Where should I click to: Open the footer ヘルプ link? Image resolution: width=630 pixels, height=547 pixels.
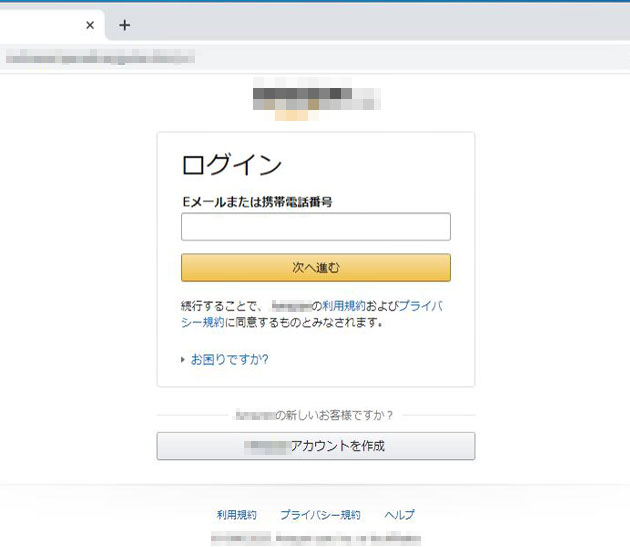coord(399,515)
